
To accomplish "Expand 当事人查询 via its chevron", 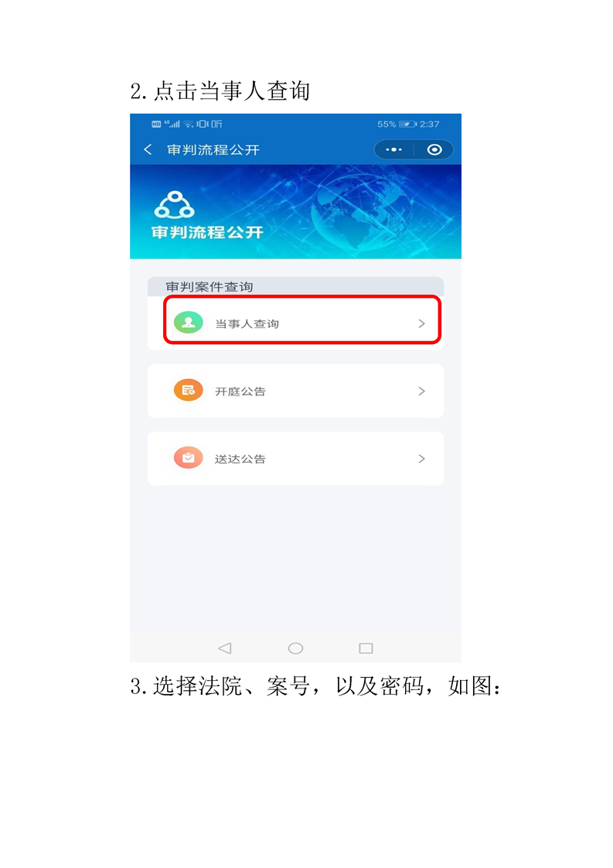I will (421, 323).
